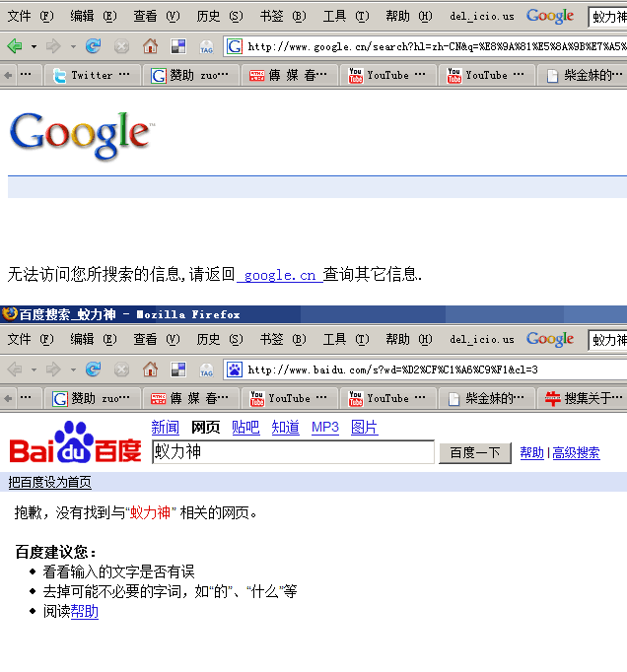The height and width of the screenshot is (672, 627).
Task: Open 书签 menu in Baidu window
Action: (x=283, y=339)
